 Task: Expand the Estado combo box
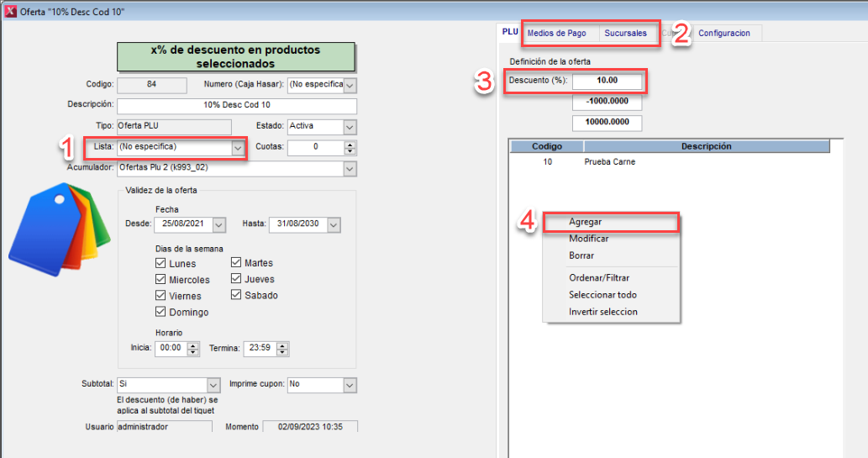tap(350, 127)
